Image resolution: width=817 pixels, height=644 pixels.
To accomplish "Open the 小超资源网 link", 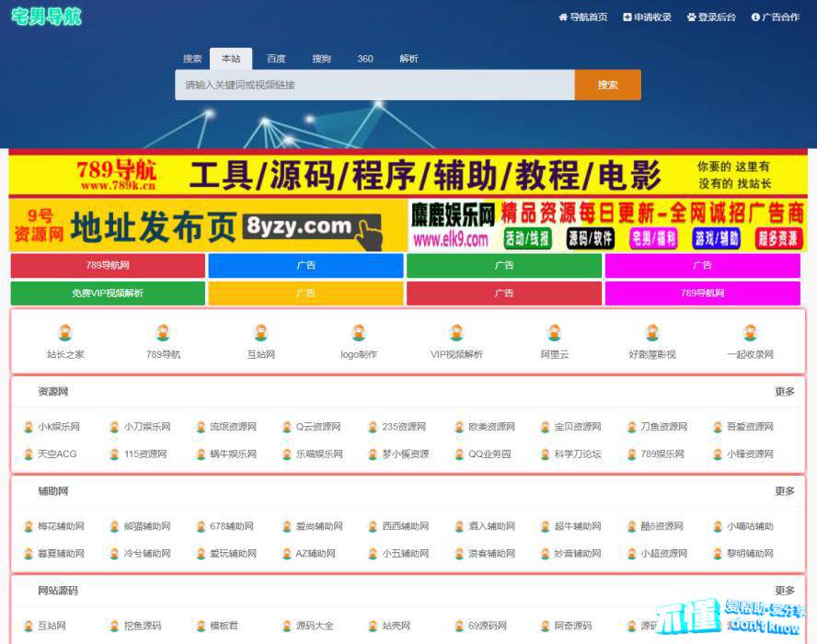I will click(x=664, y=553).
